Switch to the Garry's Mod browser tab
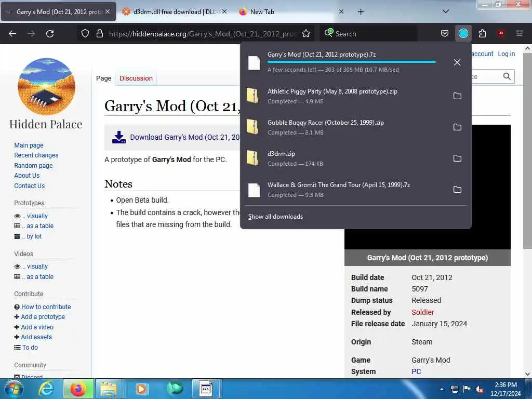Viewport: 532px width, 399px height. (58, 11)
